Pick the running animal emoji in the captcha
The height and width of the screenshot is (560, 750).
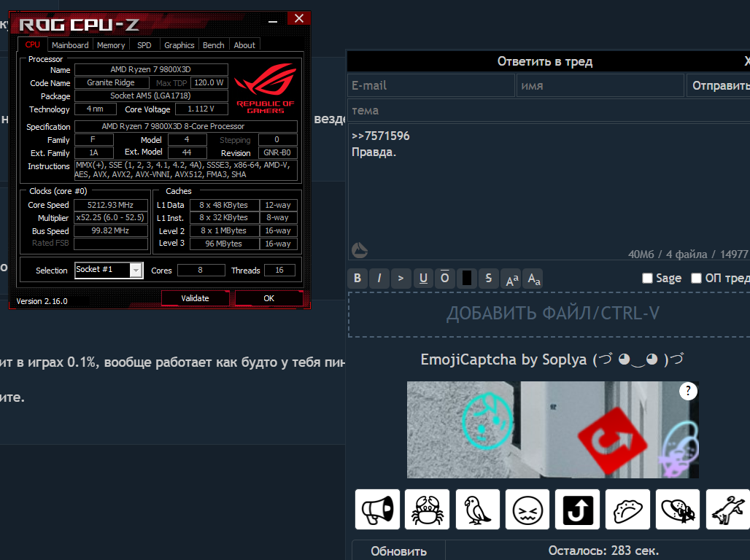pyautogui.click(x=727, y=509)
